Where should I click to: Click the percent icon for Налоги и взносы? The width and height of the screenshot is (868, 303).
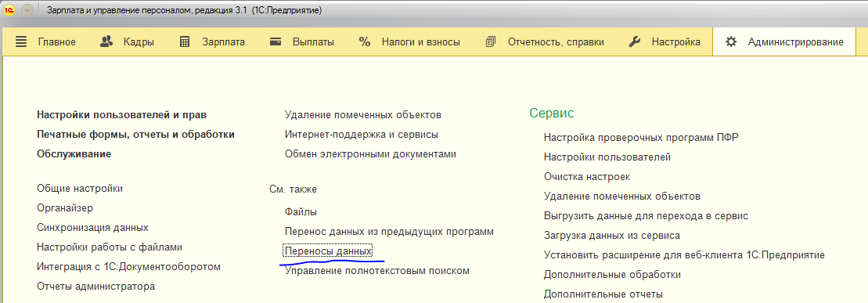click(x=364, y=42)
